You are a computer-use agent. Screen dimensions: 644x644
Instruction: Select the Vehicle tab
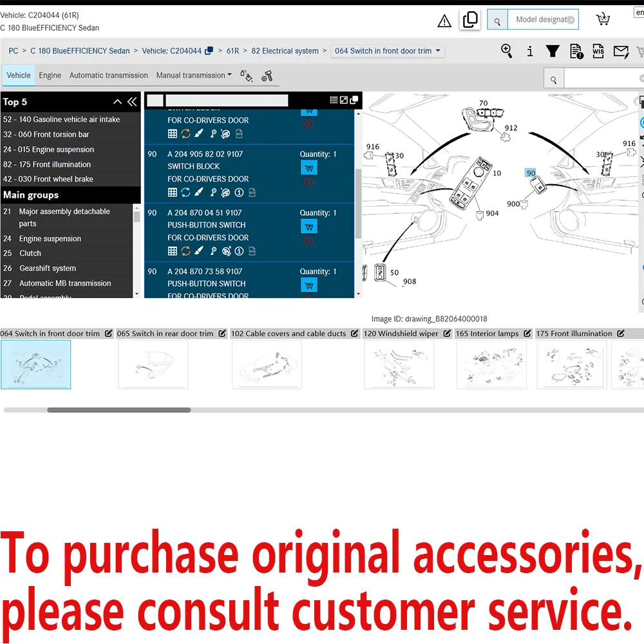tap(19, 75)
